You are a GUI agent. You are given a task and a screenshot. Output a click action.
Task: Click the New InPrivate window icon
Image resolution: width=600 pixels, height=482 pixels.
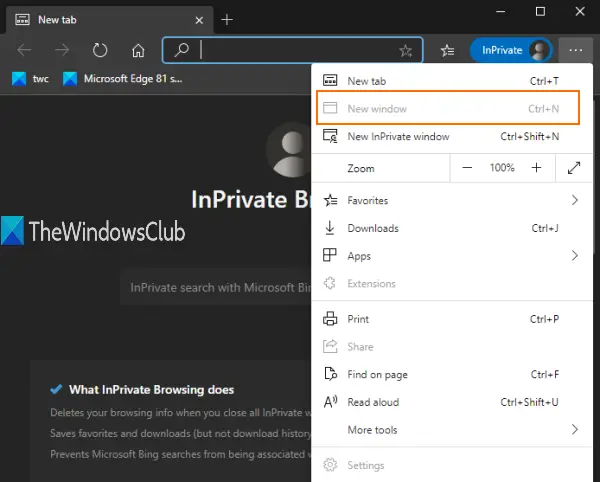(330, 136)
